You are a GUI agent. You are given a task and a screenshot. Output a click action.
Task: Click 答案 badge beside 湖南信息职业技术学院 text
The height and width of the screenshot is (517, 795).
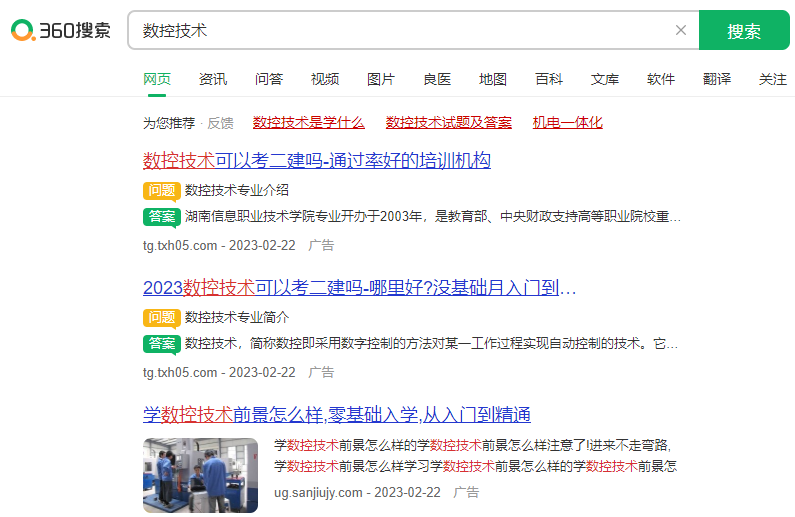(162, 217)
